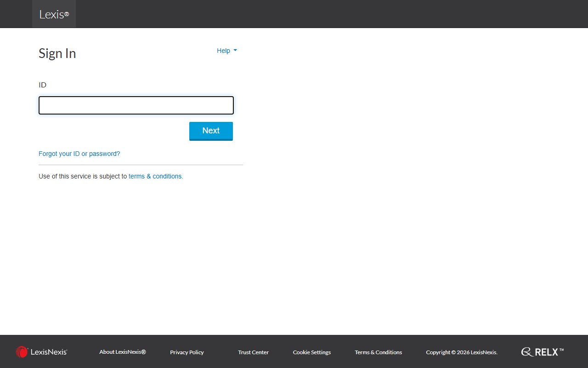Open Terms & Conditions footer link
588x368 pixels.
pyautogui.click(x=379, y=352)
